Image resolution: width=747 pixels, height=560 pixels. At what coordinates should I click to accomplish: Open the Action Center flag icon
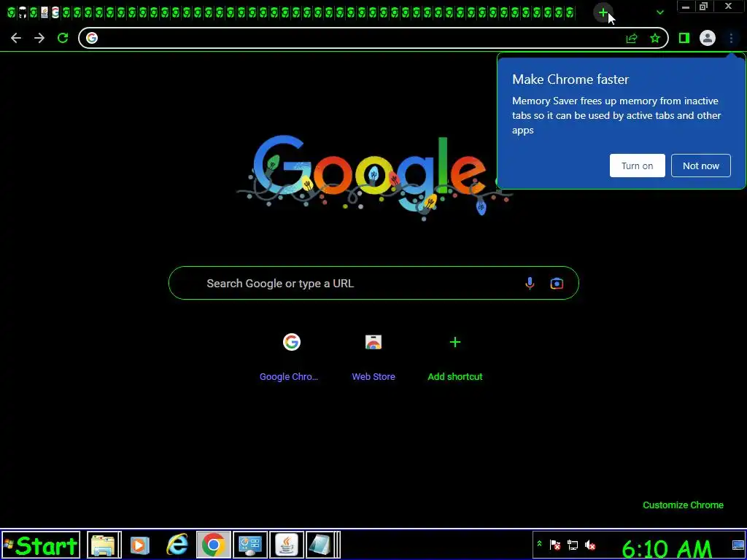555,545
